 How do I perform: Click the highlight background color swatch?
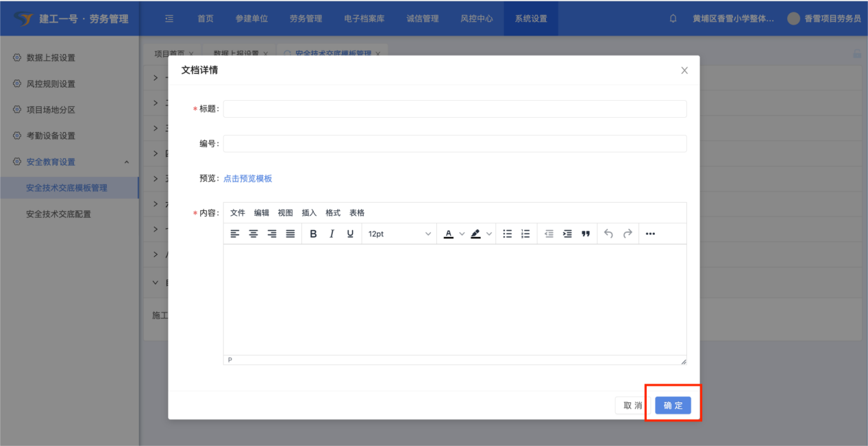(476, 234)
